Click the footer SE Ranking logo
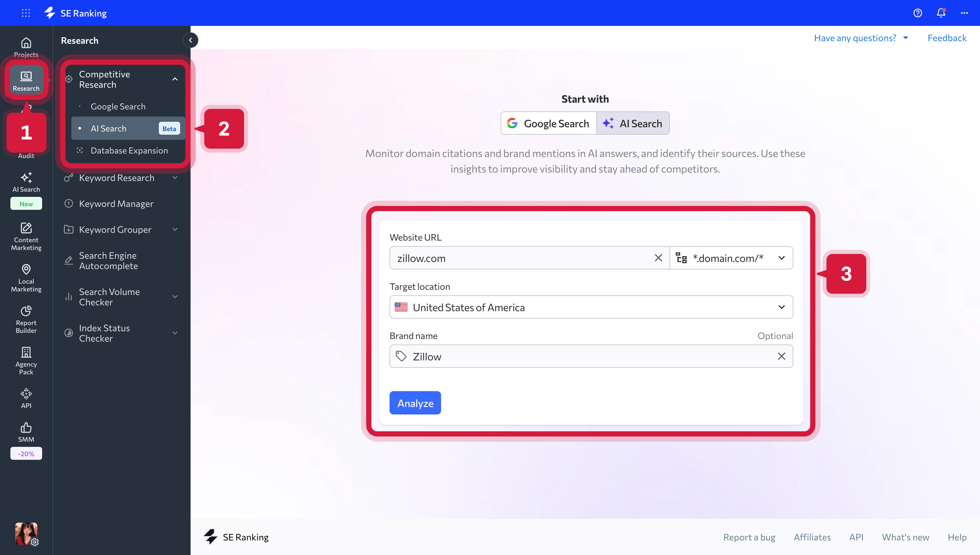Viewport: 980px width, 555px height. coord(236,537)
